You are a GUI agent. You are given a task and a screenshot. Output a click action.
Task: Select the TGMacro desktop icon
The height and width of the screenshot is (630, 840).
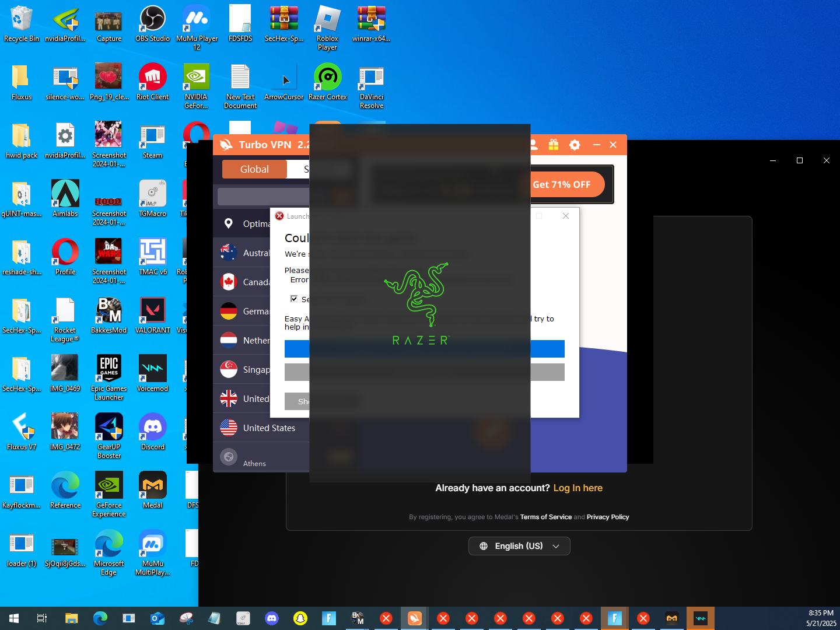tap(153, 199)
